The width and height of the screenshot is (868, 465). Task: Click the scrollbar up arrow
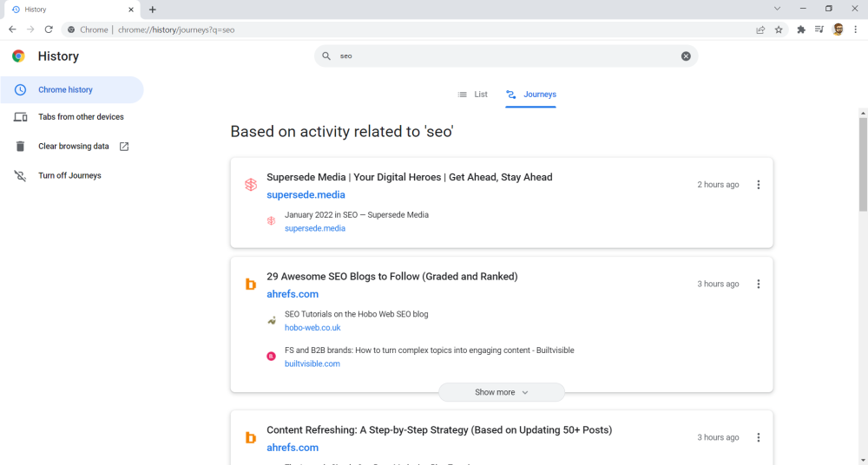(x=863, y=113)
